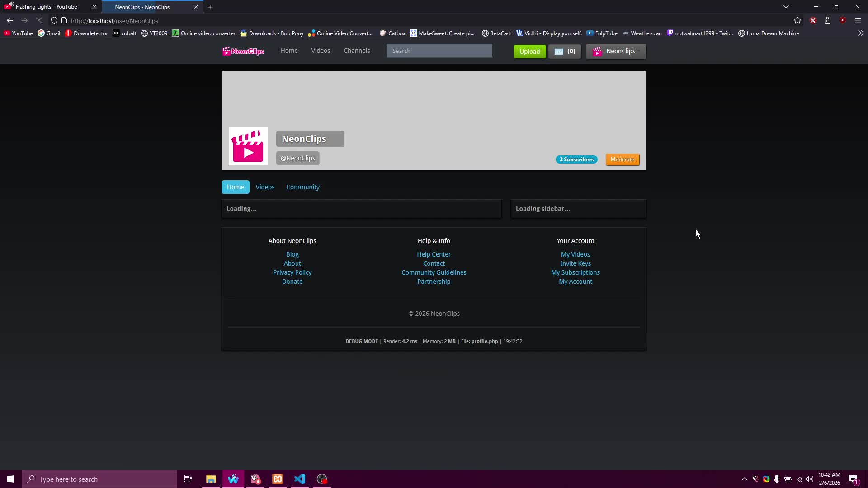868x488 pixels.
Task: Click the Search input field
Action: (439, 51)
